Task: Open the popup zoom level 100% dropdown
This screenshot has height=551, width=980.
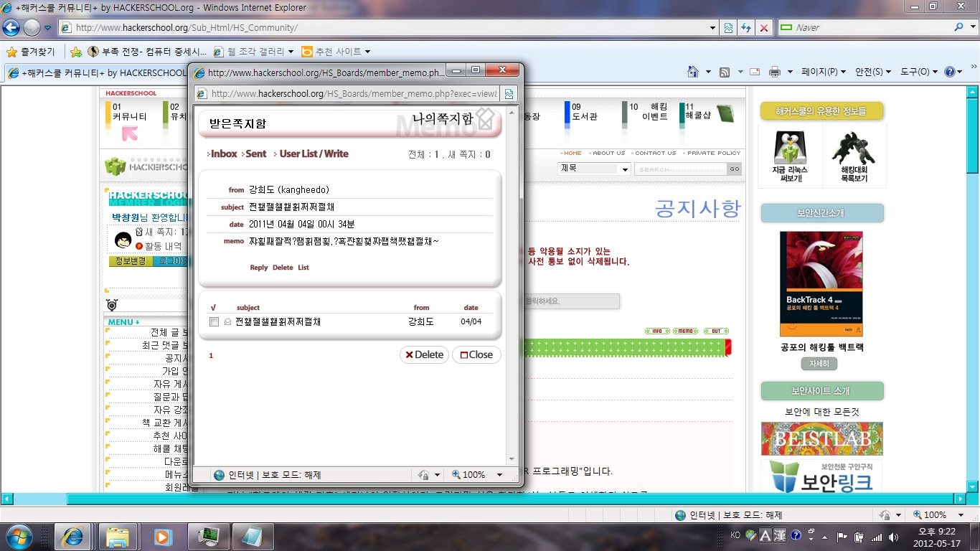Action: (477, 475)
